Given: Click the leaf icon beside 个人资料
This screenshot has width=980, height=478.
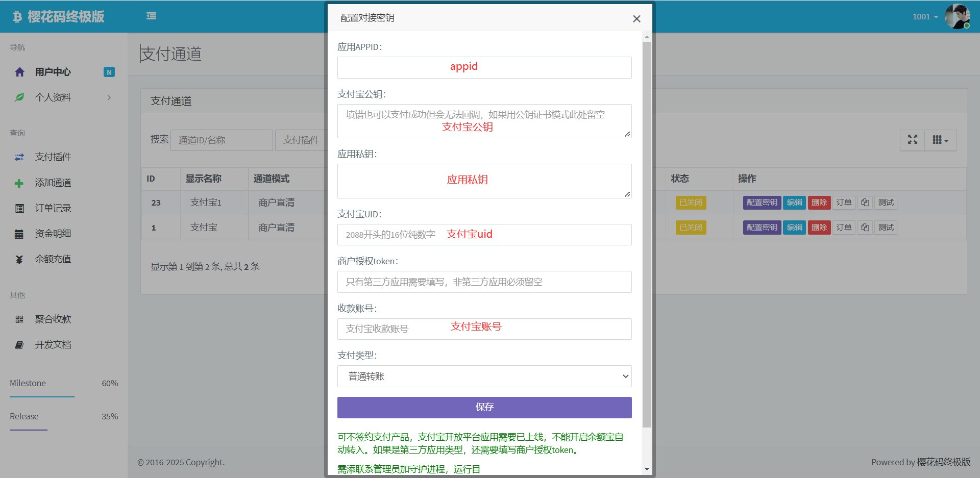Looking at the screenshot, I should click(19, 97).
